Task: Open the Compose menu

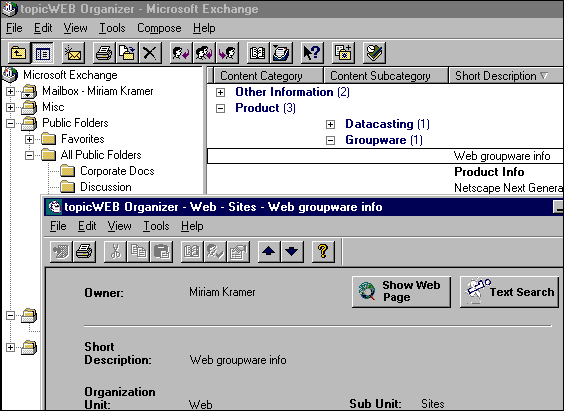Action: (159, 28)
